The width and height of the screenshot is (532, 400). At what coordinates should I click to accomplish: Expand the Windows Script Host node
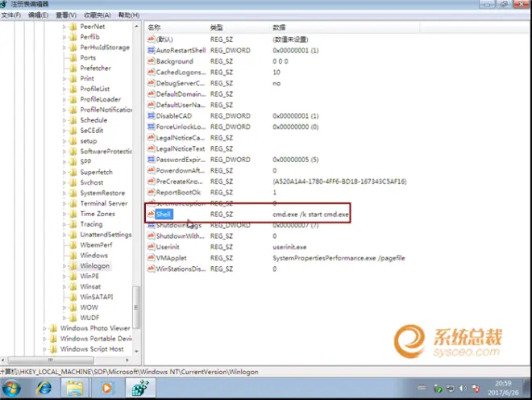point(44,349)
